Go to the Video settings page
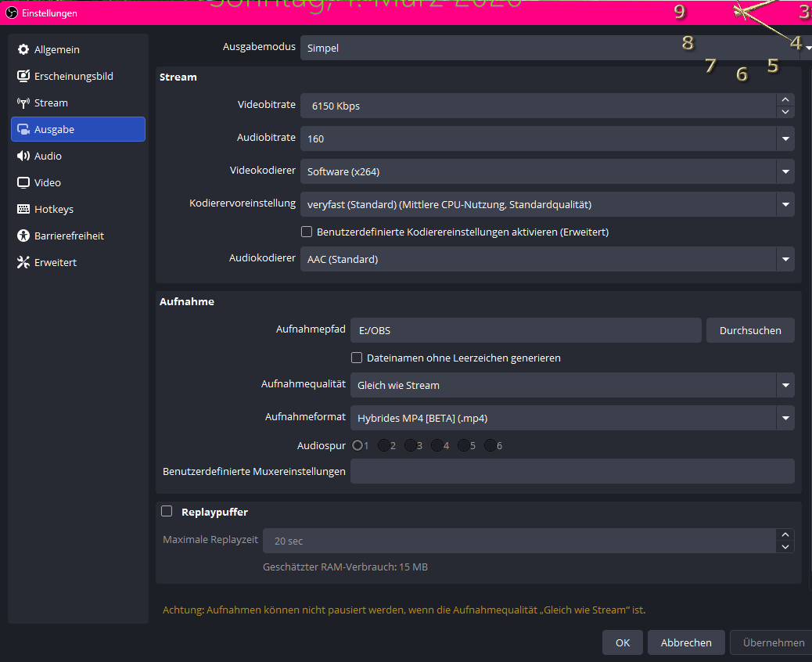 coord(78,183)
